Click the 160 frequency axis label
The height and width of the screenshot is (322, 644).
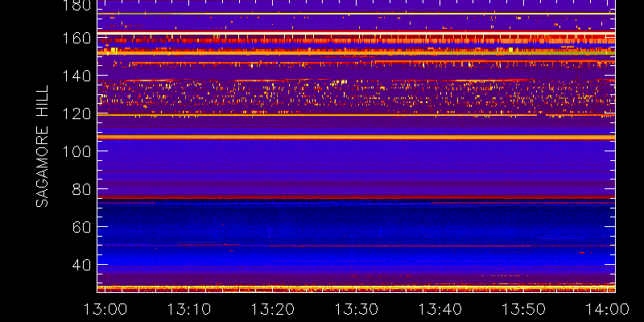tap(76, 39)
